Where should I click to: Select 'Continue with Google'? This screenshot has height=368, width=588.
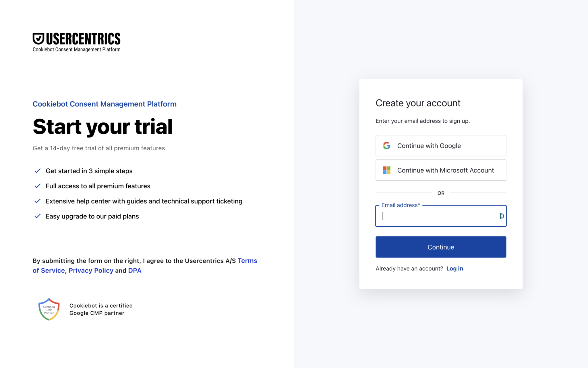[441, 145]
